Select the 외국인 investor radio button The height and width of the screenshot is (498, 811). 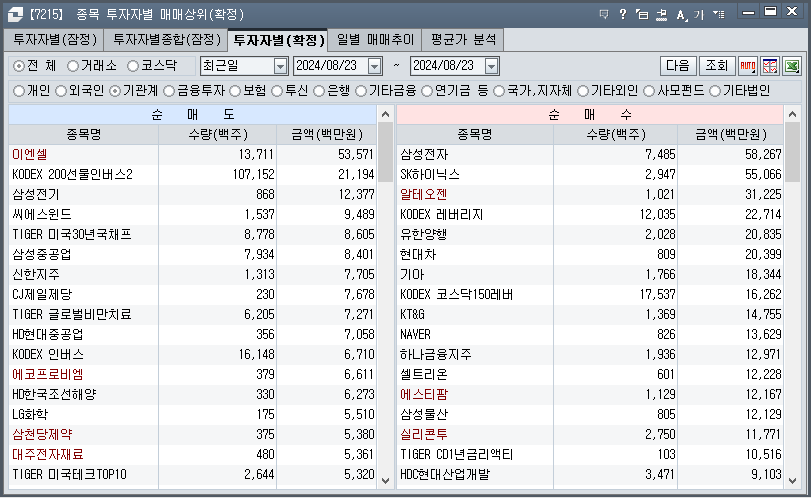pyautogui.click(x=61, y=91)
